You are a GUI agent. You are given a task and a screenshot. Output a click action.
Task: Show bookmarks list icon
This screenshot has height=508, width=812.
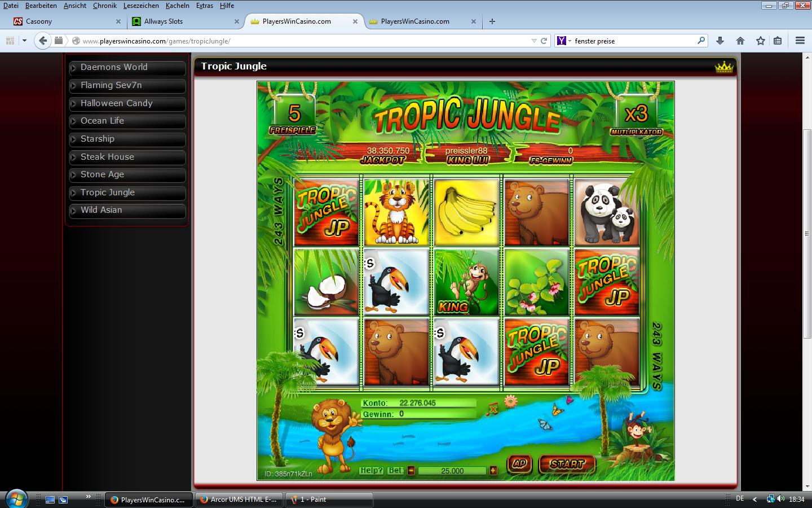point(778,41)
